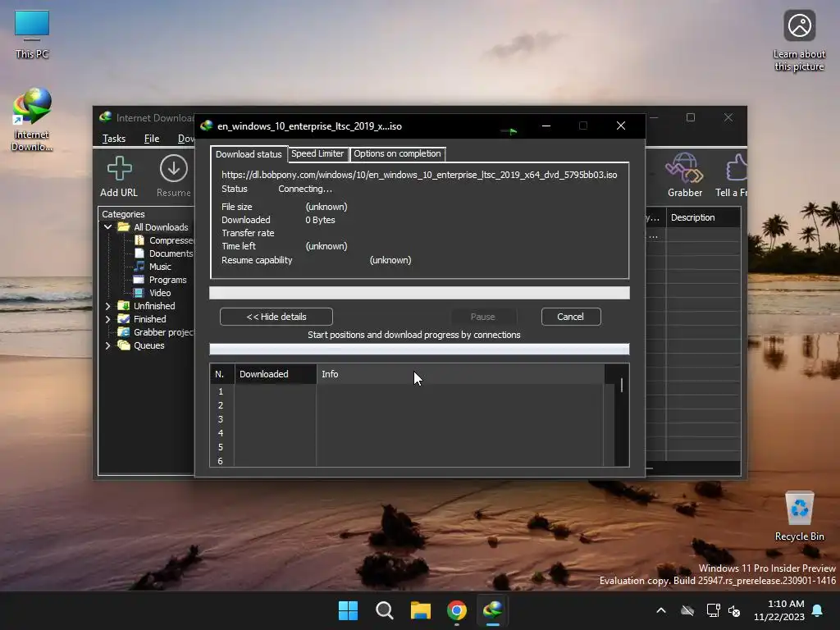
Task: Select Video in categories tree
Action: tap(160, 293)
